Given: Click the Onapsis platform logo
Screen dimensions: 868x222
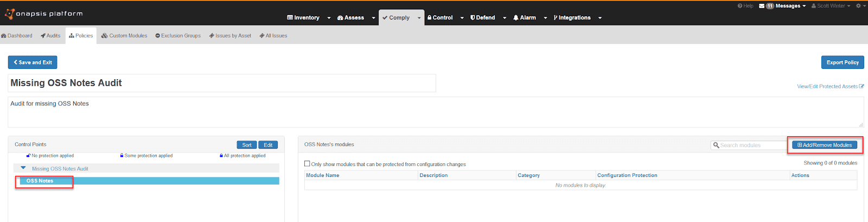Looking at the screenshot, I should click(x=43, y=14).
